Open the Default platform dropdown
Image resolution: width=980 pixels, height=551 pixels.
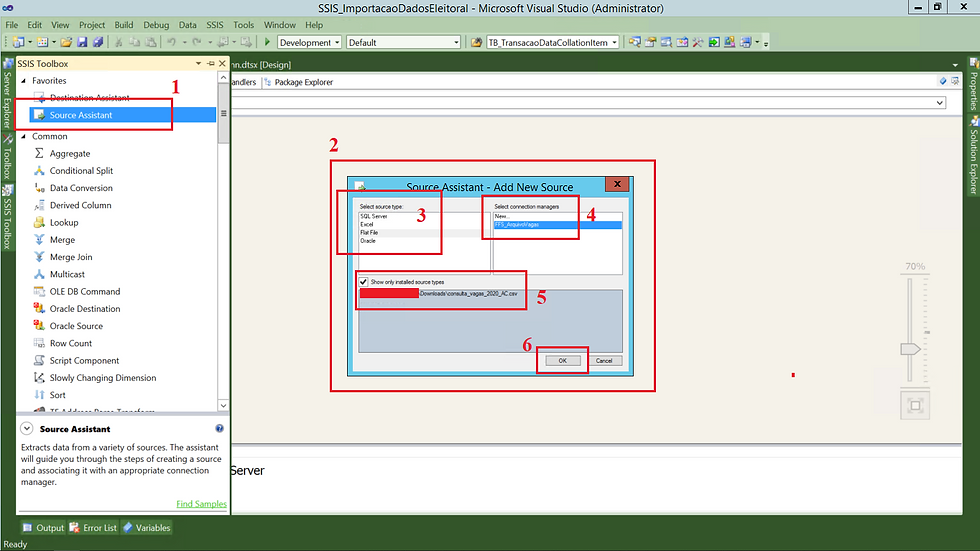[x=456, y=42]
